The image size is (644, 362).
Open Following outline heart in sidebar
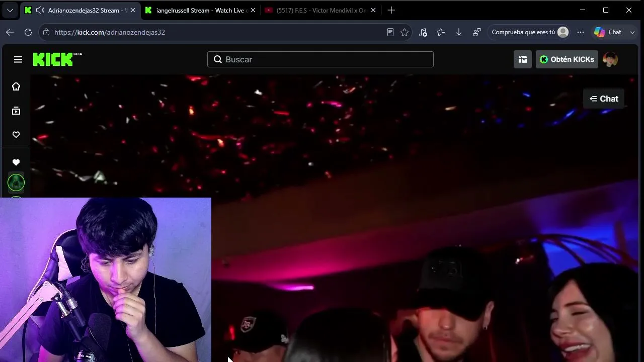point(16,135)
